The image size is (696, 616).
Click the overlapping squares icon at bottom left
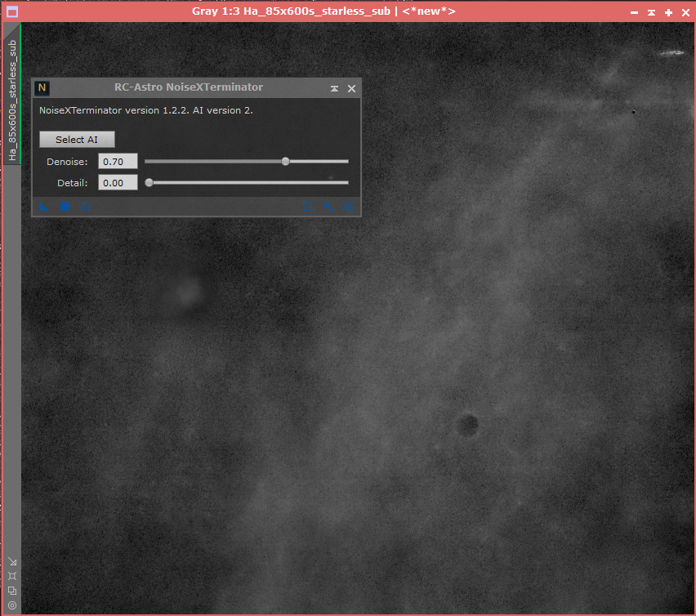(x=12, y=591)
